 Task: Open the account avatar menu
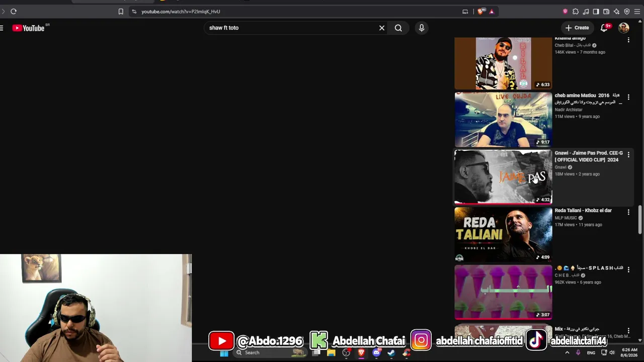point(624,28)
